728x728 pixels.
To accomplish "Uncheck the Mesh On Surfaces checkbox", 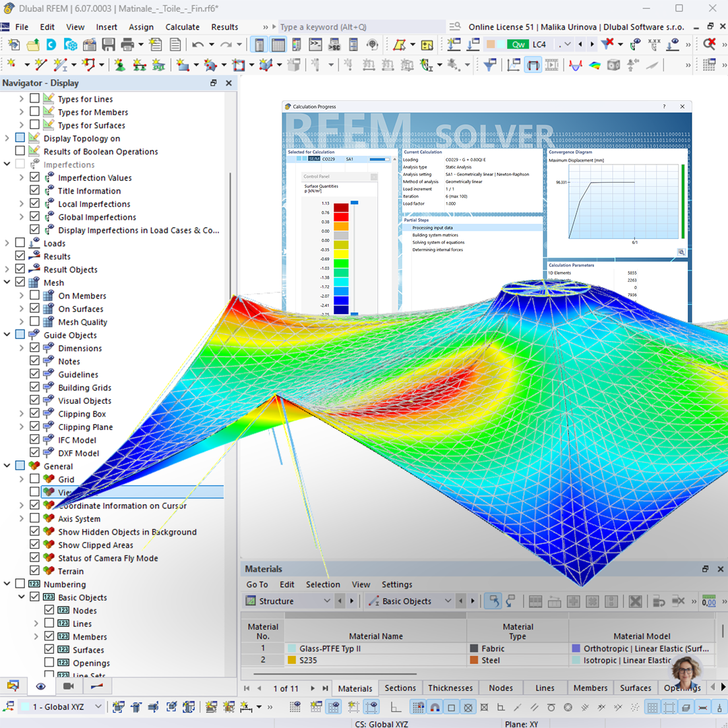I will 34,308.
